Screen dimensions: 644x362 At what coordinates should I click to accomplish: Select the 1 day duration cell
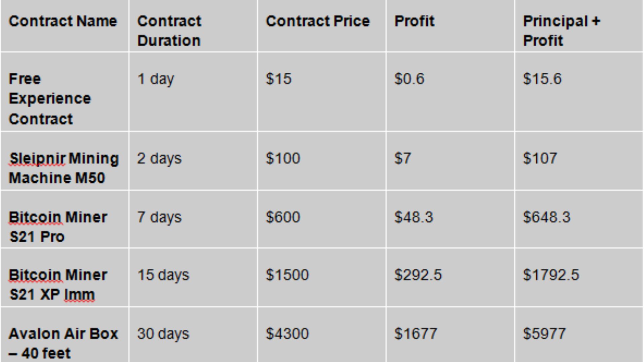[156, 79]
